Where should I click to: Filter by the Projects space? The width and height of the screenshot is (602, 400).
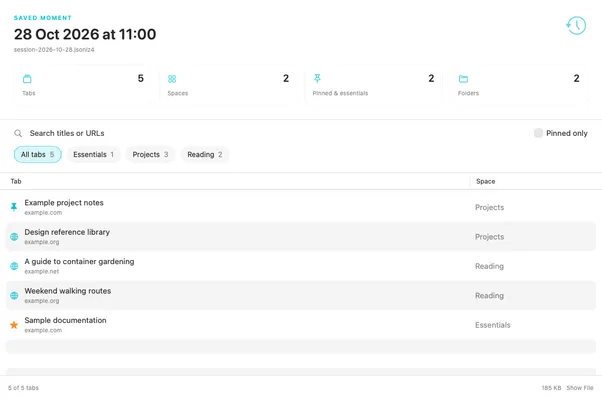click(x=150, y=154)
